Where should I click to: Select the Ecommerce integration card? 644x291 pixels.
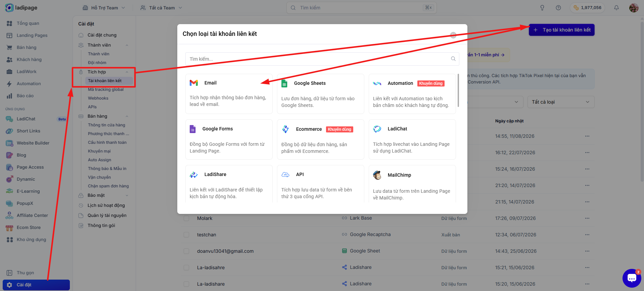321,139
